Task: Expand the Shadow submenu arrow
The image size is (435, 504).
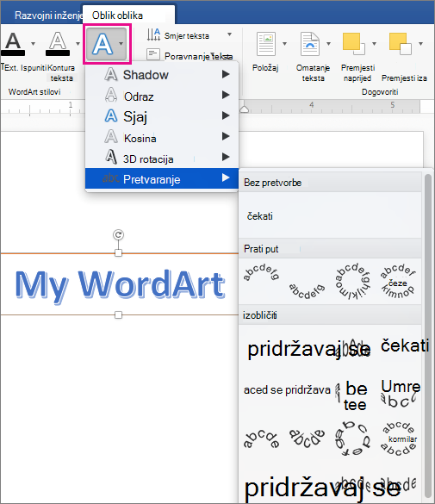Action: (x=226, y=74)
